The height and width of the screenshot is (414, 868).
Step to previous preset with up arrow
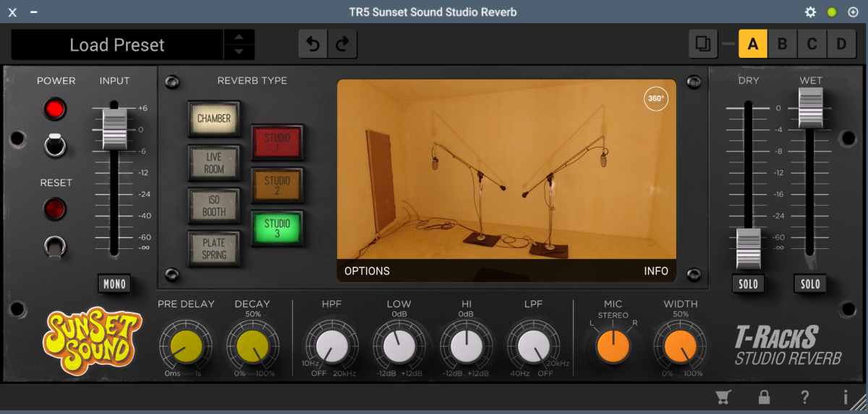tap(239, 37)
